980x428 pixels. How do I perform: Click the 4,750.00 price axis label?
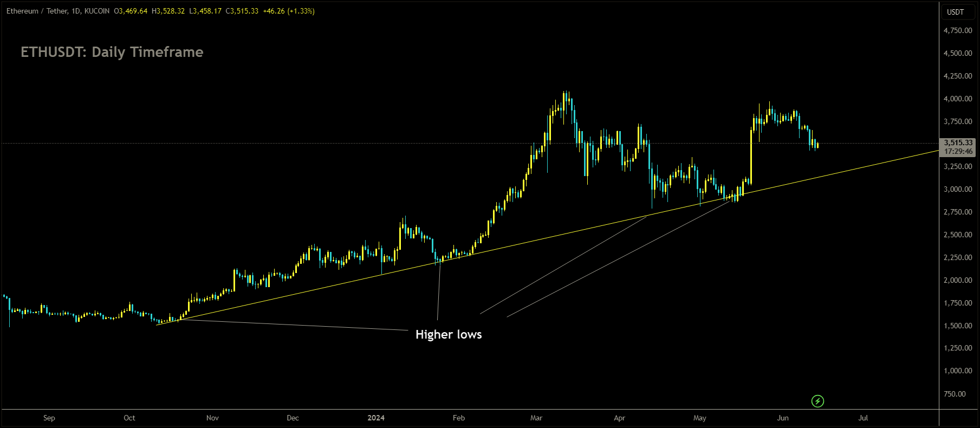click(958, 30)
